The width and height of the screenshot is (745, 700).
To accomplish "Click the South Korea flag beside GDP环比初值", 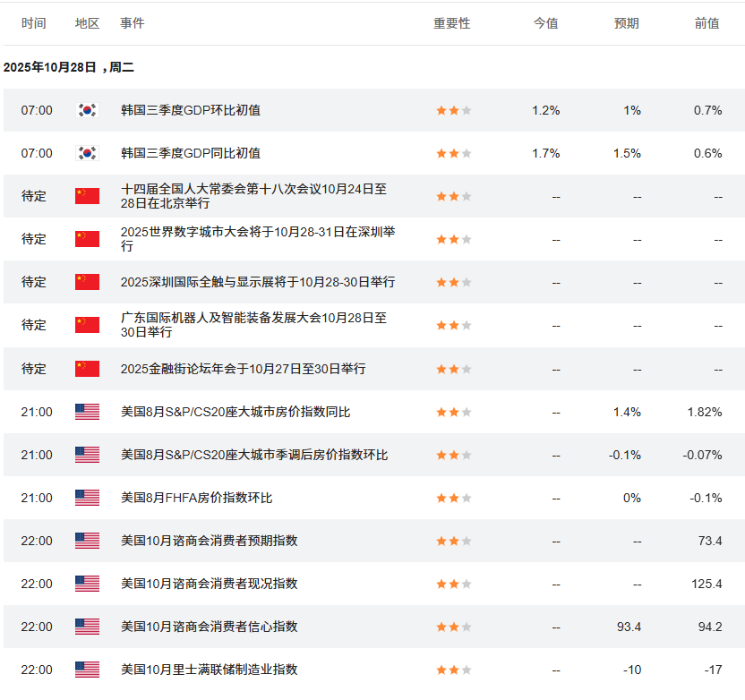I will (x=87, y=110).
